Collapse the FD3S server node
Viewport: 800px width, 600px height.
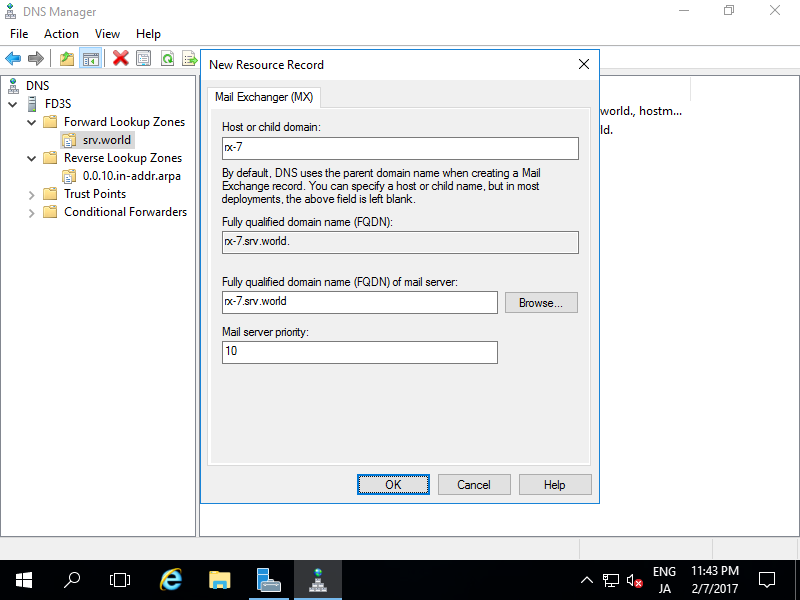point(13,104)
